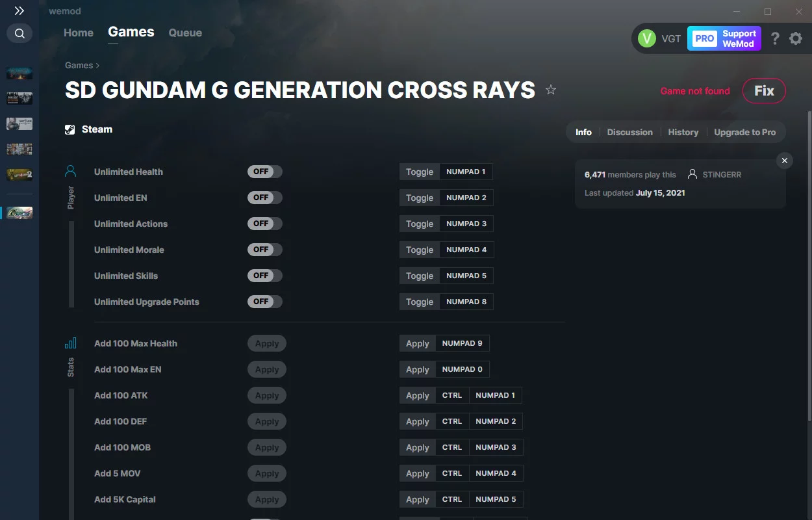Click the author person icon beside STINGERR
The height and width of the screenshot is (520, 812).
click(x=692, y=175)
